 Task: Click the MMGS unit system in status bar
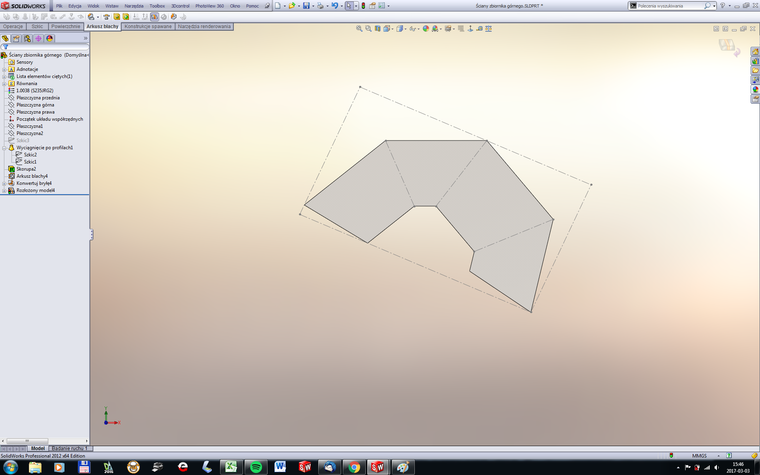[x=699, y=456]
